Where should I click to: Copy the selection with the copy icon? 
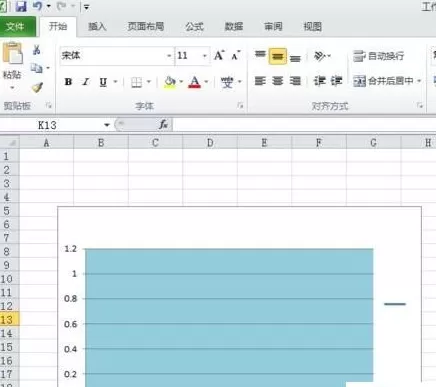click(37, 68)
